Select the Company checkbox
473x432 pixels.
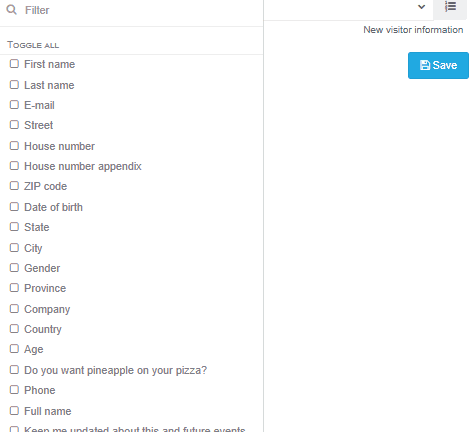point(14,309)
